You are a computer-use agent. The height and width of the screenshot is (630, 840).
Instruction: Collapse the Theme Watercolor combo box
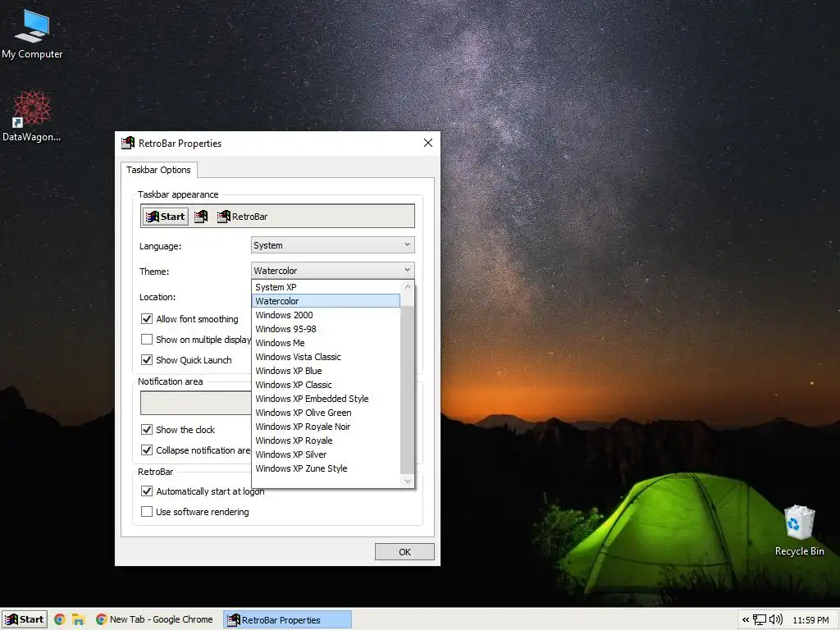pyautogui.click(x=333, y=271)
